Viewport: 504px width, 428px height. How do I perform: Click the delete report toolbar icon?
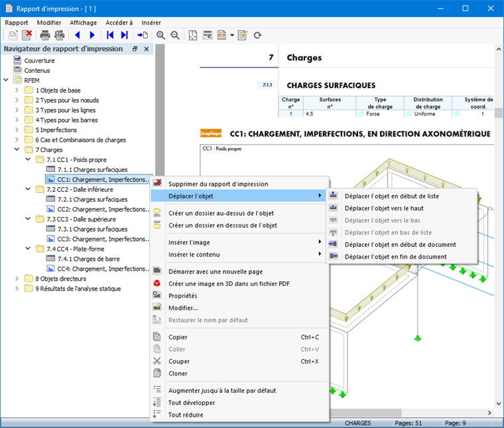click(27, 35)
